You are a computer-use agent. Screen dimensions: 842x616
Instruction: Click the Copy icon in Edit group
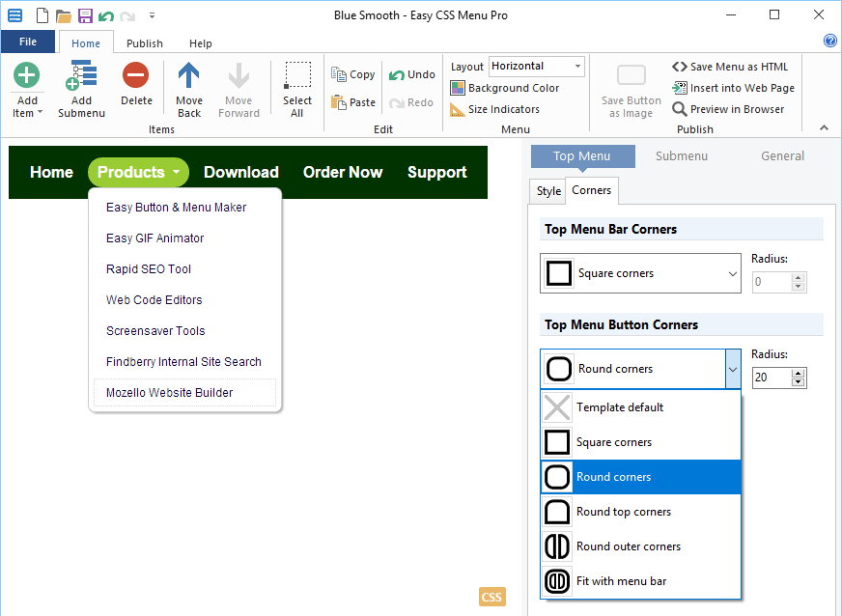(352, 74)
